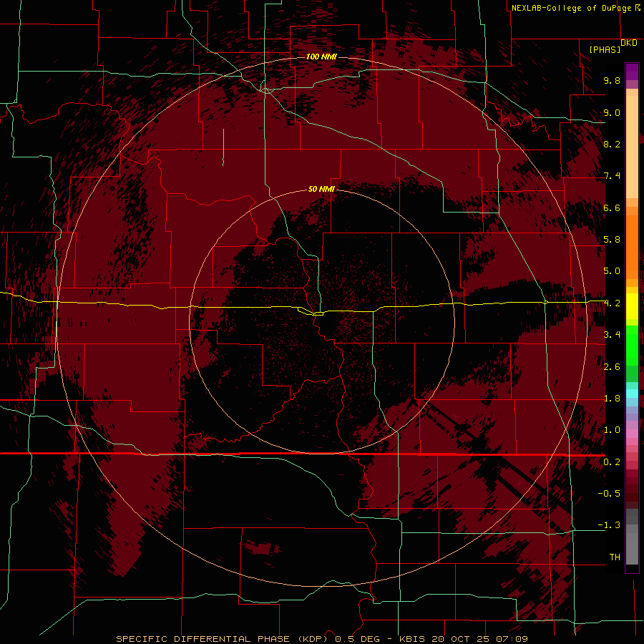
Task: Click the 4.2 scale value
Action: [613, 303]
